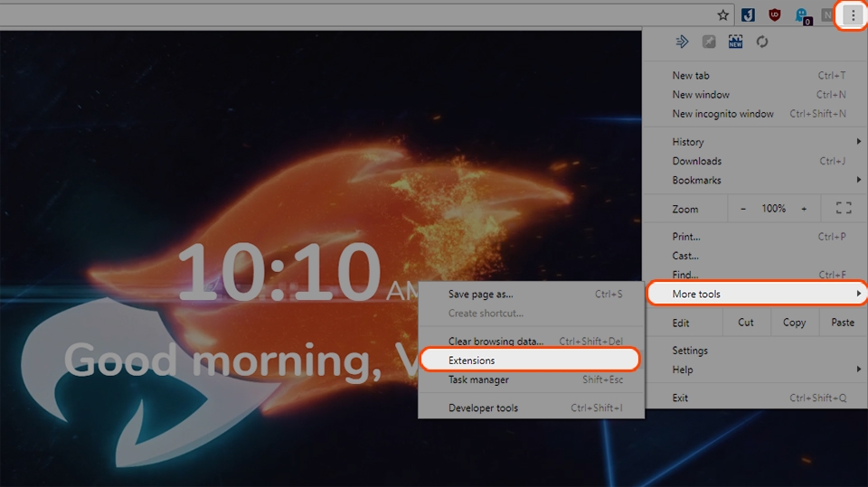Click the blue ghost extension icon
Screen dimensions: 868x487
pyautogui.click(x=802, y=16)
